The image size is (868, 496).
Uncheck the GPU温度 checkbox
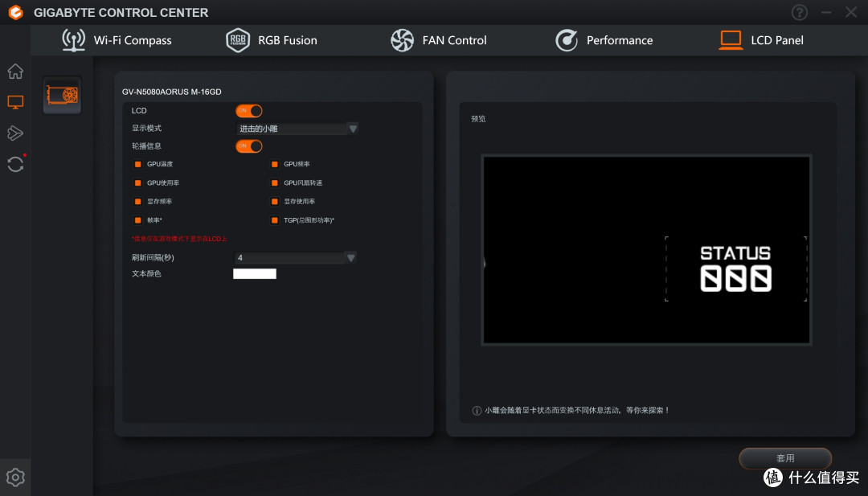[x=138, y=165]
